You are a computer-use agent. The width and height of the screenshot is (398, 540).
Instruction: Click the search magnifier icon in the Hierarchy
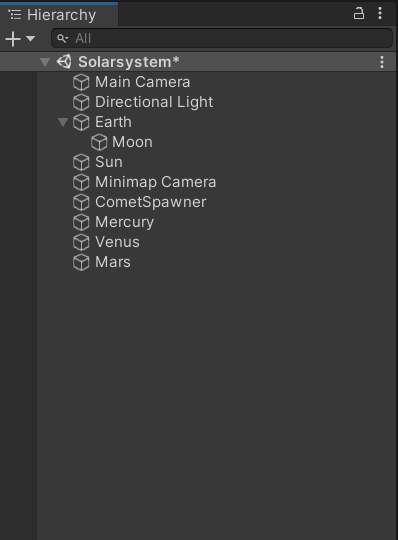tap(62, 38)
